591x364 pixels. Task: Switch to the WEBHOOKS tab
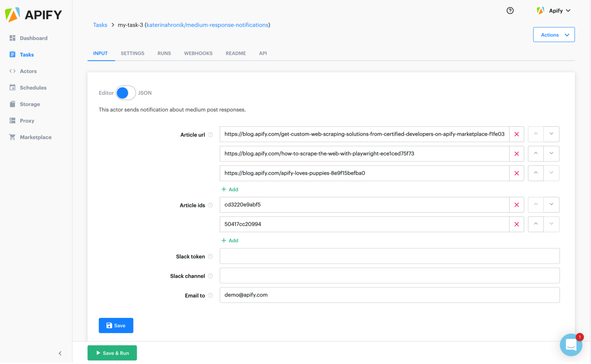(x=198, y=53)
